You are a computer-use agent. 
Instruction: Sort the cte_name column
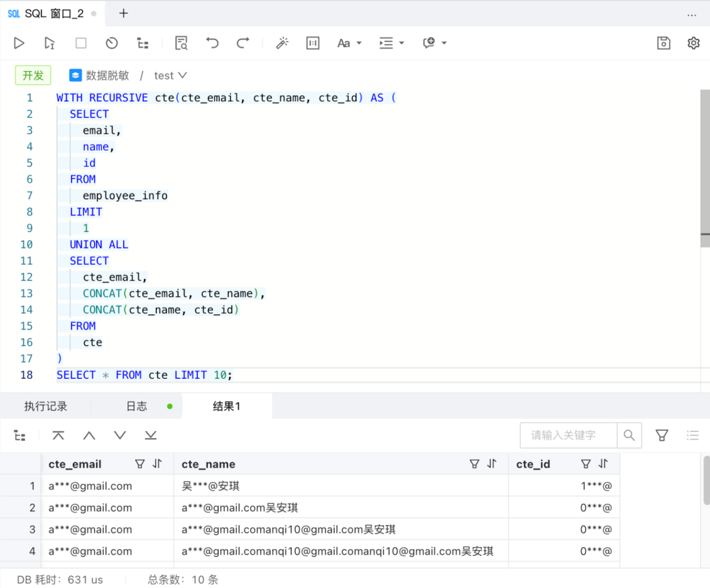pyautogui.click(x=492, y=464)
